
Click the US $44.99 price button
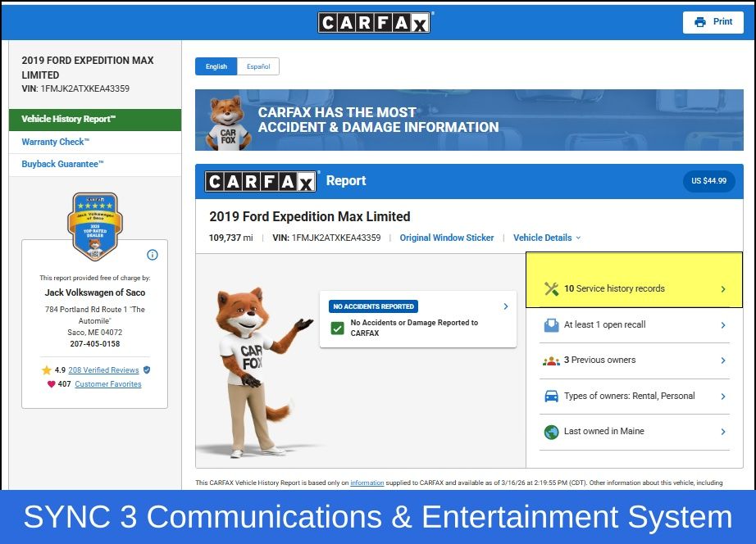pos(708,181)
